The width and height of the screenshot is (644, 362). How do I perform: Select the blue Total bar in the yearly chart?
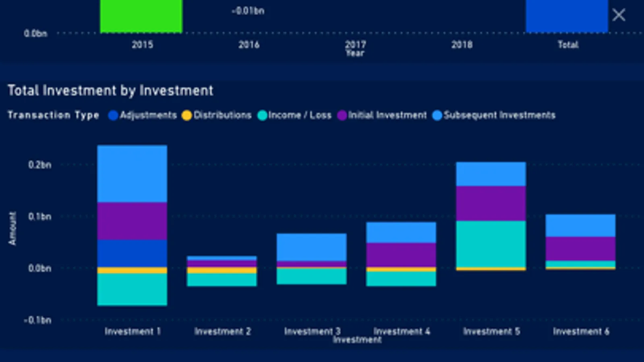pyautogui.click(x=567, y=16)
